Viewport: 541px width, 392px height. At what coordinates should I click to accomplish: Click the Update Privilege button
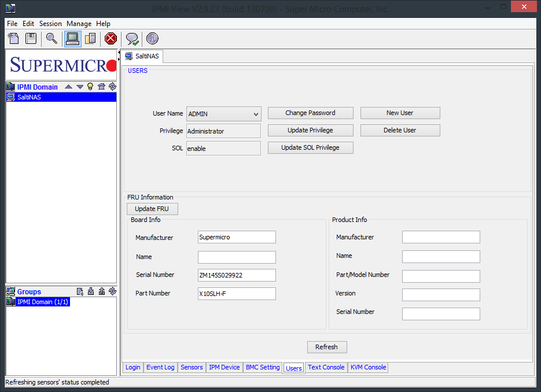tap(311, 130)
